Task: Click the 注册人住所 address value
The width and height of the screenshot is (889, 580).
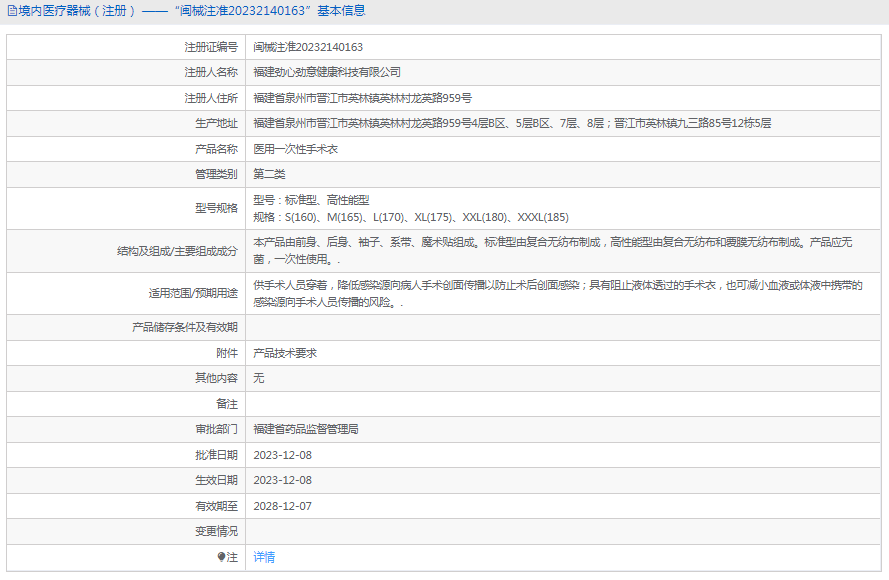Action: [x=362, y=98]
